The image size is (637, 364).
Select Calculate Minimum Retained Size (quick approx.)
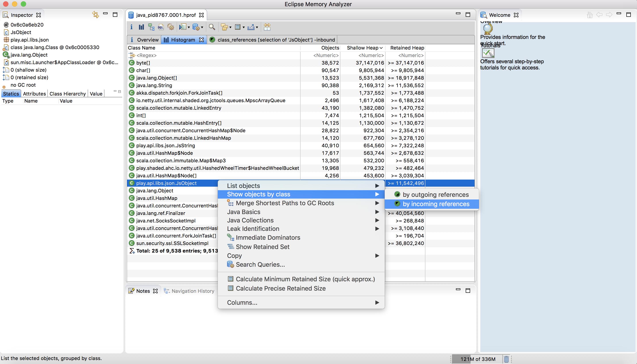click(x=301, y=279)
